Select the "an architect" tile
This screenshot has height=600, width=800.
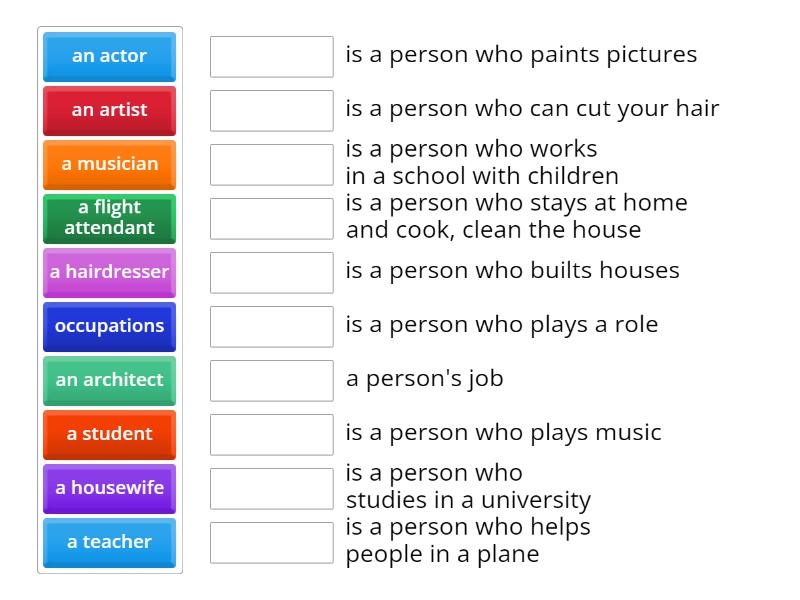coord(109,381)
